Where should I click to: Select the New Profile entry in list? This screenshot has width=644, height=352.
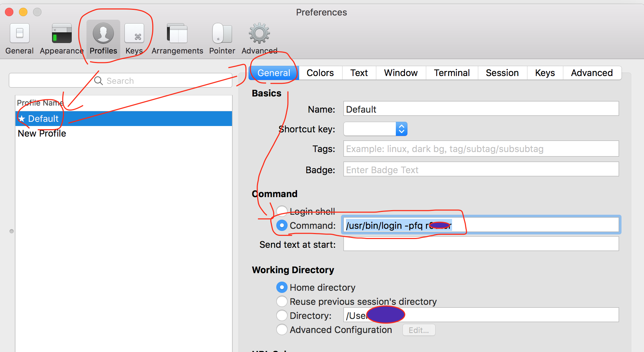(42, 134)
